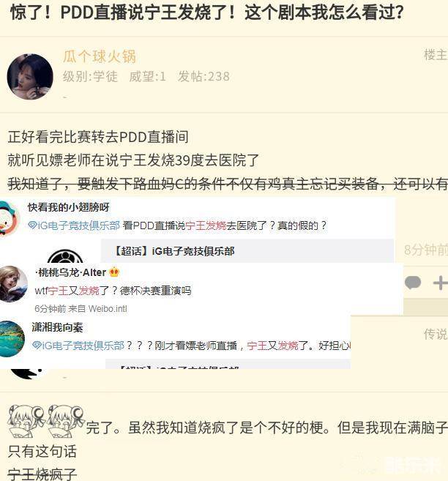Click the super topic diamond icon before iG电子竞技俱乐部
Screen dimensions: 448x481
point(32,225)
